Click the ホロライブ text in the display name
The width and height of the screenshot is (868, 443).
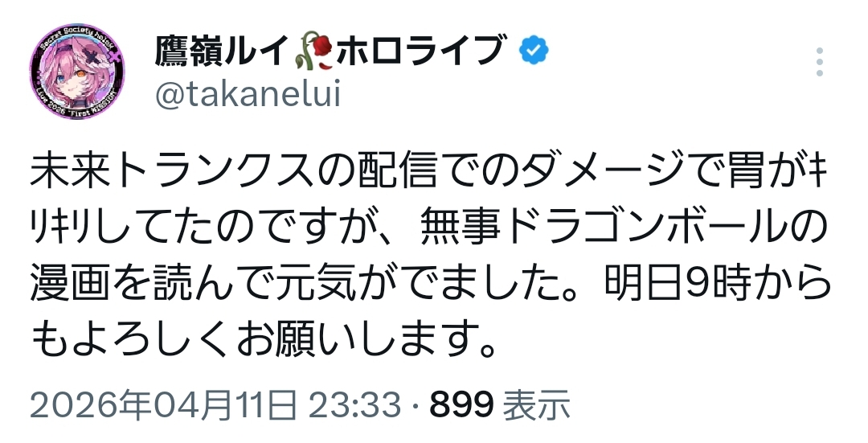(423, 53)
